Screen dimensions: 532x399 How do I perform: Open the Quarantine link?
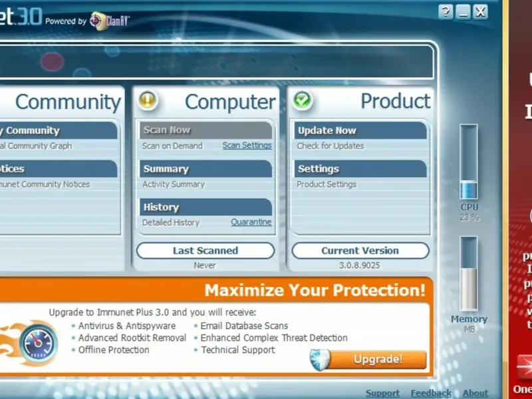click(251, 222)
